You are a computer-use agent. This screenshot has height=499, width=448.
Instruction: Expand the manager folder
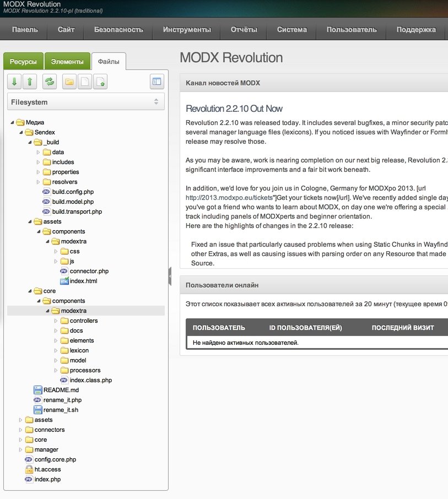pyautogui.click(x=21, y=449)
